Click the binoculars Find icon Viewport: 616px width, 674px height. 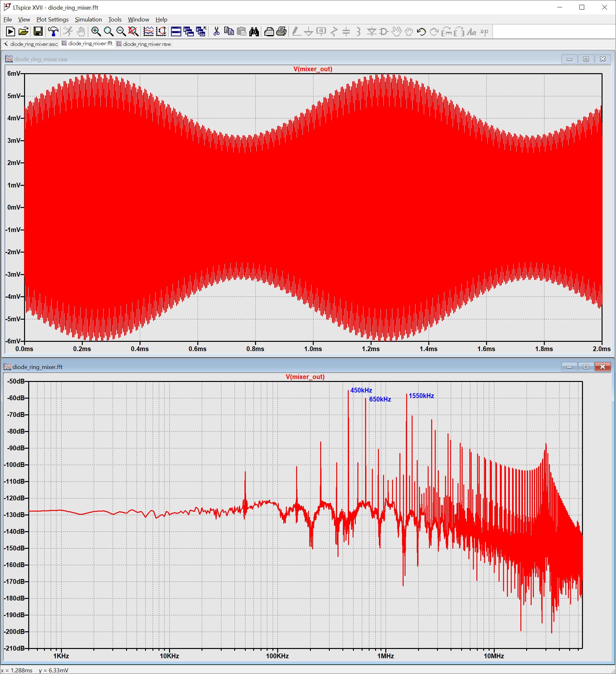point(254,32)
